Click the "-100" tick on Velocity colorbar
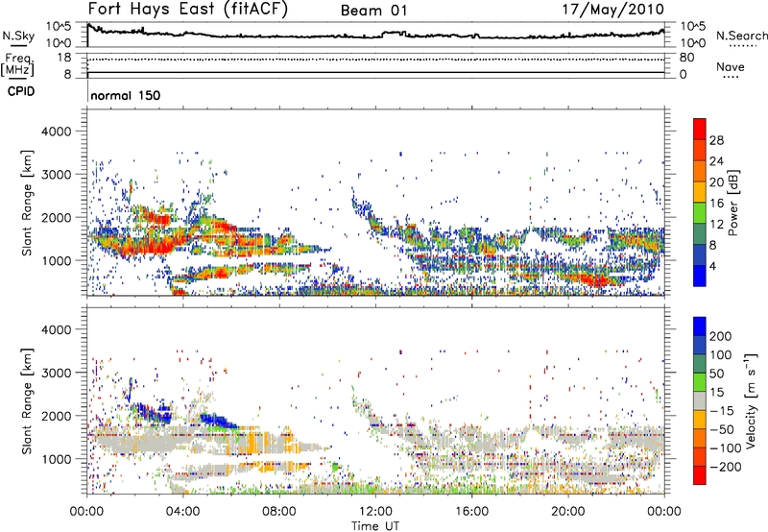The height and width of the screenshot is (532, 768). (x=726, y=448)
